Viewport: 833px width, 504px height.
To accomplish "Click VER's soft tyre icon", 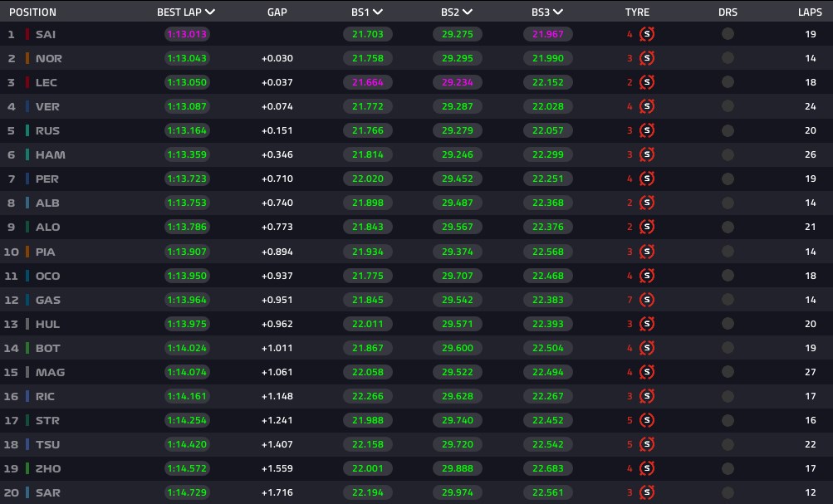I will click(646, 106).
